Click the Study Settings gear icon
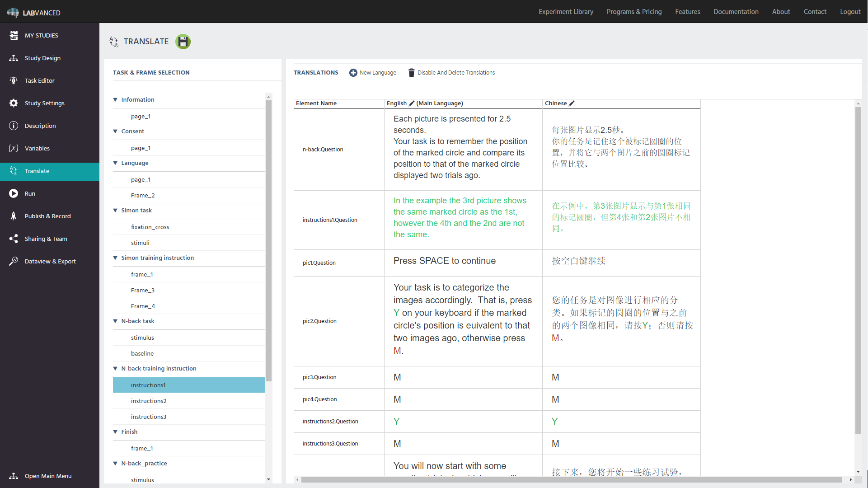 pos(14,103)
